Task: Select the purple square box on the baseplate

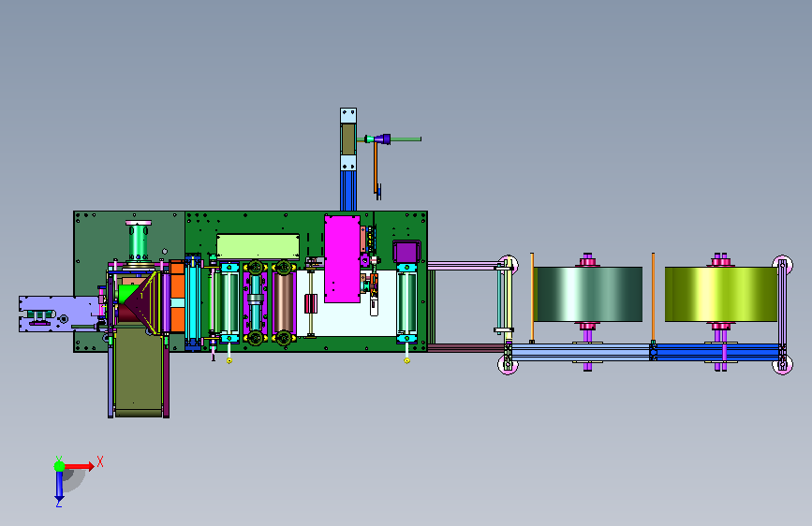Action: pyautogui.click(x=406, y=252)
